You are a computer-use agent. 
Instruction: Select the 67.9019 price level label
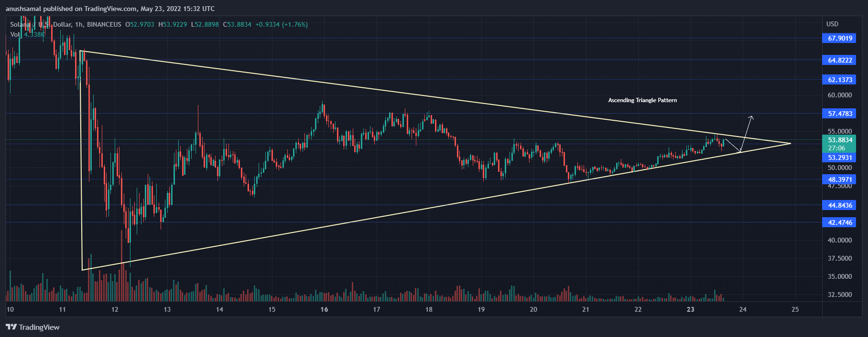839,38
